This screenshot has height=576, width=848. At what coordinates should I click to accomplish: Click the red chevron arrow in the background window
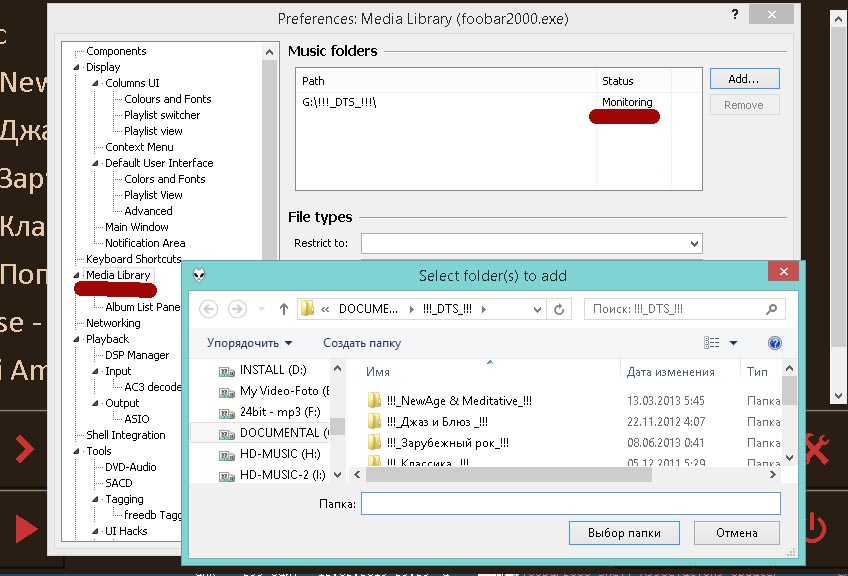click(25, 449)
